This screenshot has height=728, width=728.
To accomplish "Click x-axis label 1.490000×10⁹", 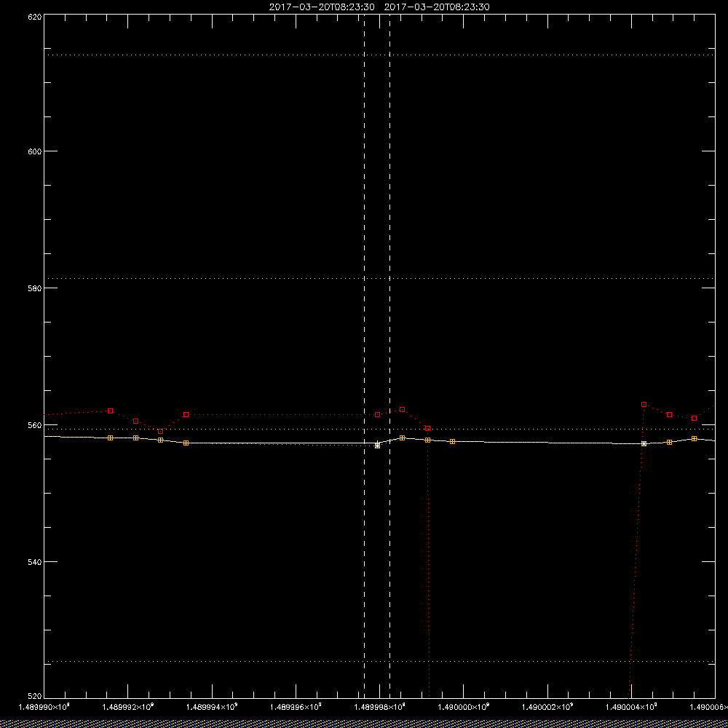I will click(464, 707).
